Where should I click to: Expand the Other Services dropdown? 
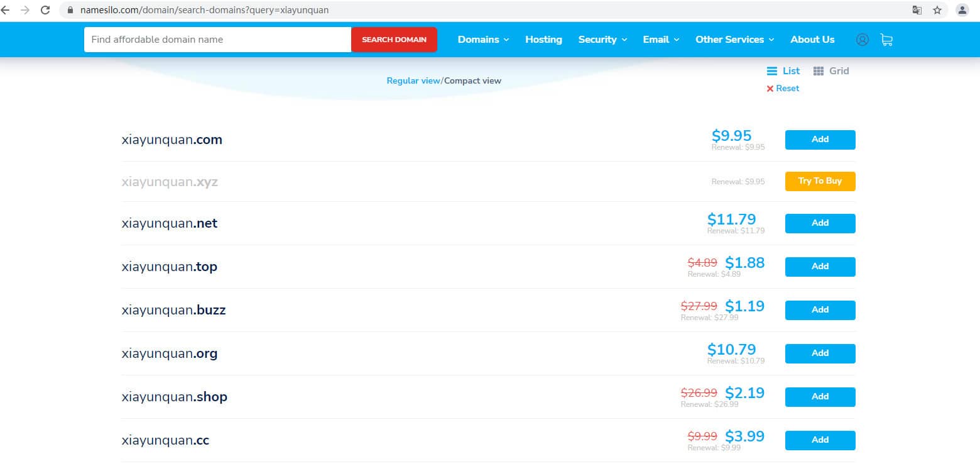734,40
